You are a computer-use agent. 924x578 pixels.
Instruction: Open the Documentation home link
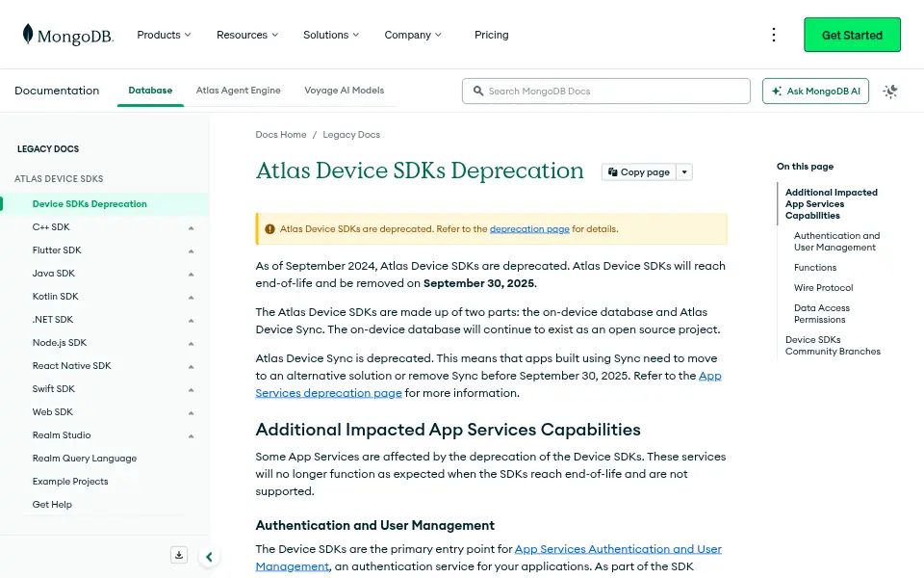click(57, 91)
